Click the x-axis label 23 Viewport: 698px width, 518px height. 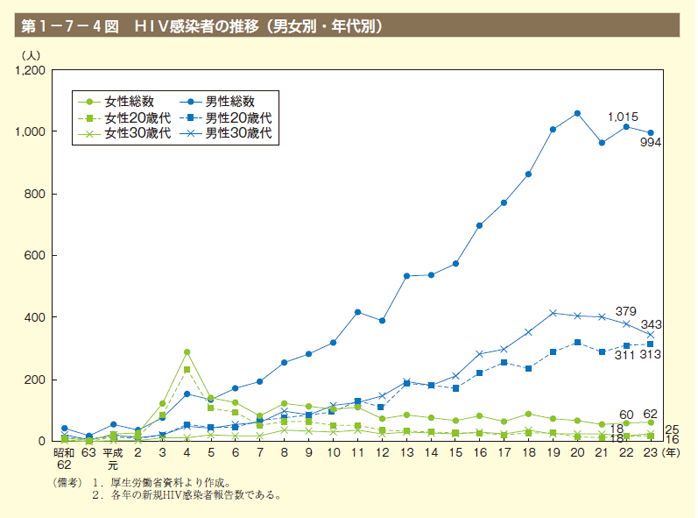tap(650, 453)
